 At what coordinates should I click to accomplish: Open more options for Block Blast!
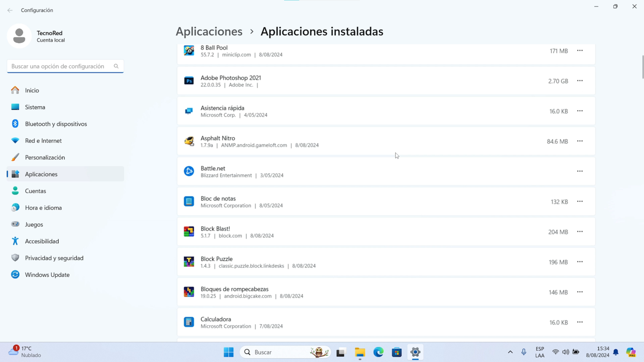[x=580, y=232]
